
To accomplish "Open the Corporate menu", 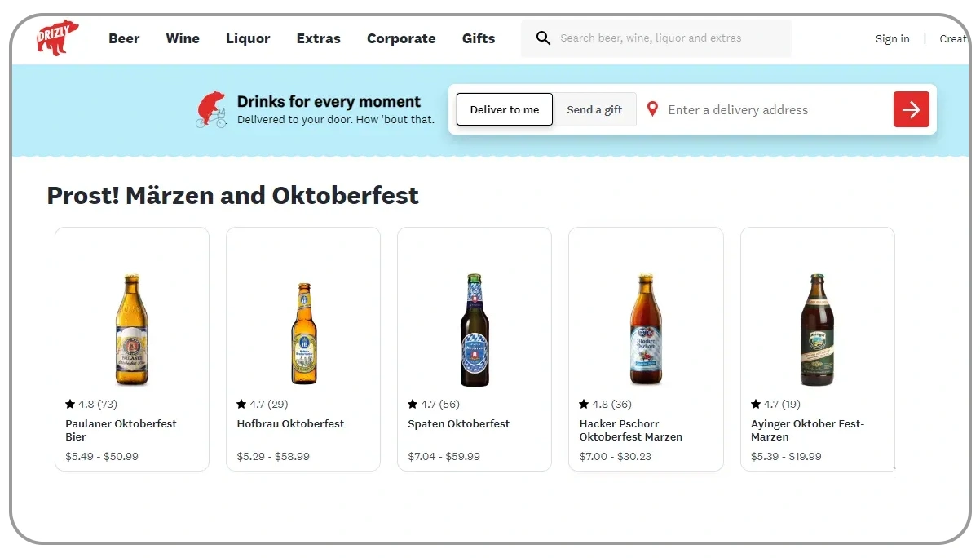I will (401, 38).
